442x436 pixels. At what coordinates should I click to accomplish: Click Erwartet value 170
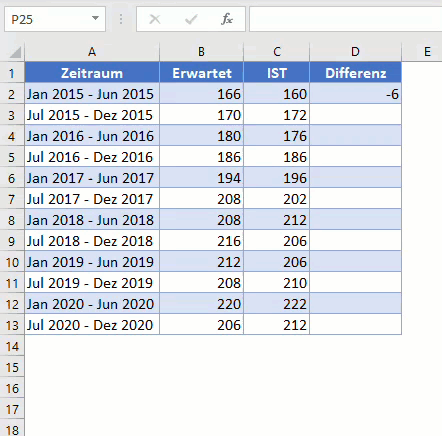(201, 115)
